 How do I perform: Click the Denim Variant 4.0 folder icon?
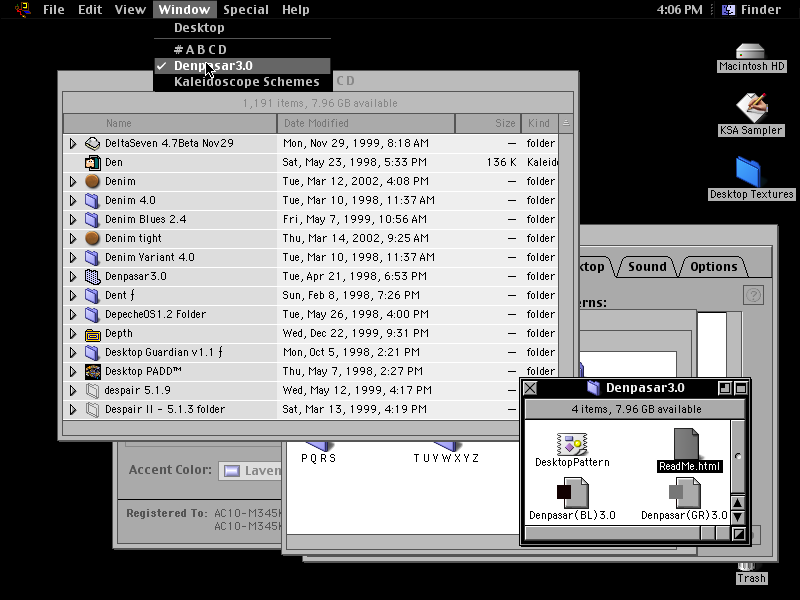92,257
